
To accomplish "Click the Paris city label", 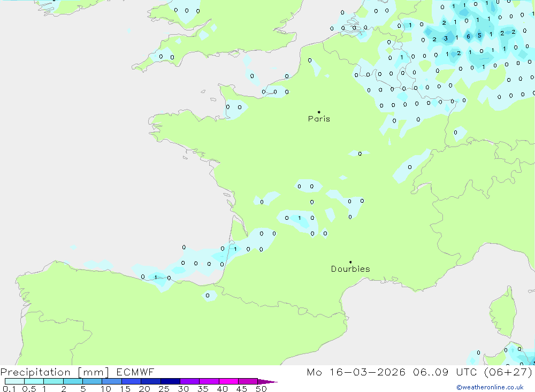I will click(319, 119).
